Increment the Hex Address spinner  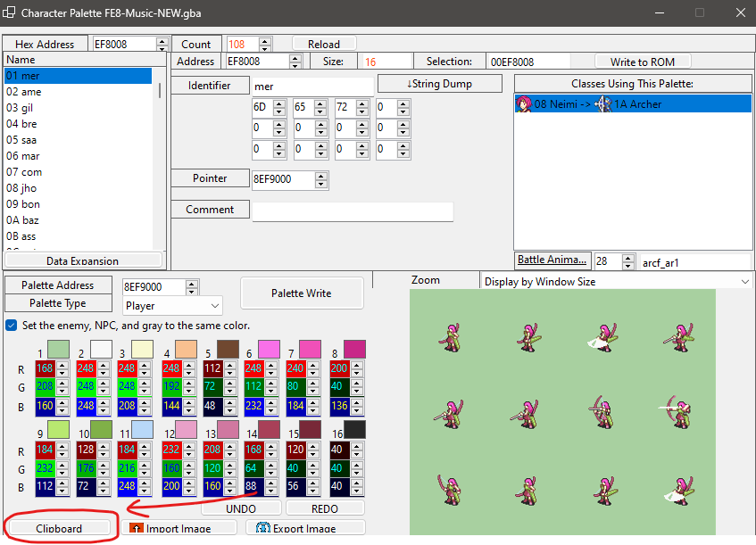(162, 40)
